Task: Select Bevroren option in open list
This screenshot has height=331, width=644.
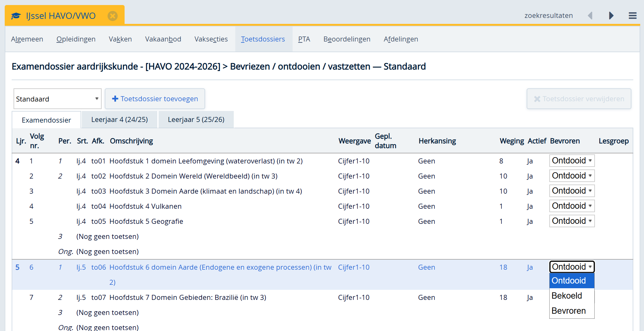Action: click(568, 311)
